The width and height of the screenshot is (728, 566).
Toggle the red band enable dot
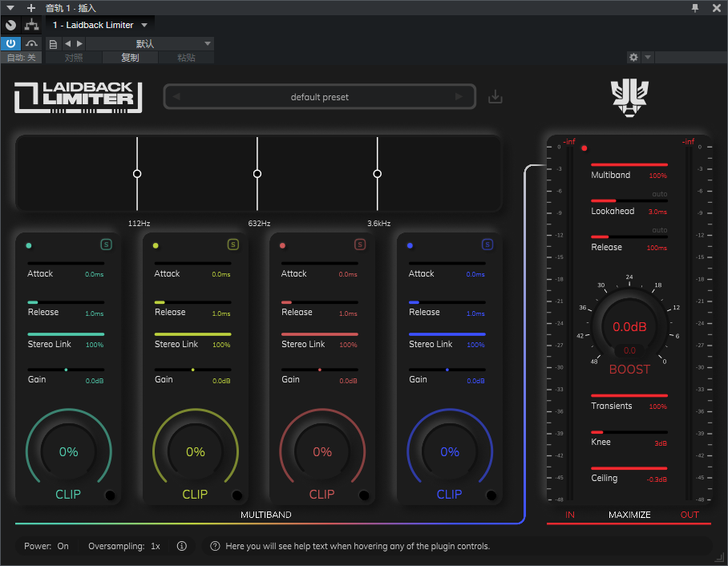tap(282, 245)
